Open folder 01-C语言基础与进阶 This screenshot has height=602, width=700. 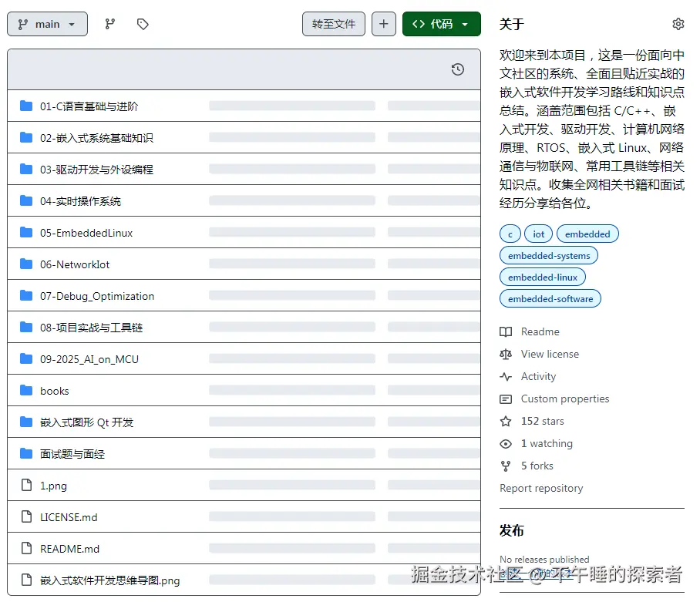click(89, 106)
